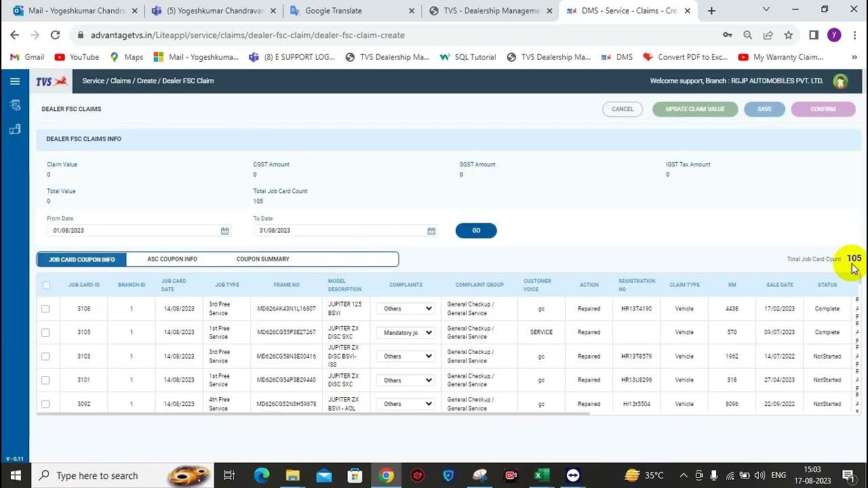
Task: Click the TVS logo
Action: point(52,81)
